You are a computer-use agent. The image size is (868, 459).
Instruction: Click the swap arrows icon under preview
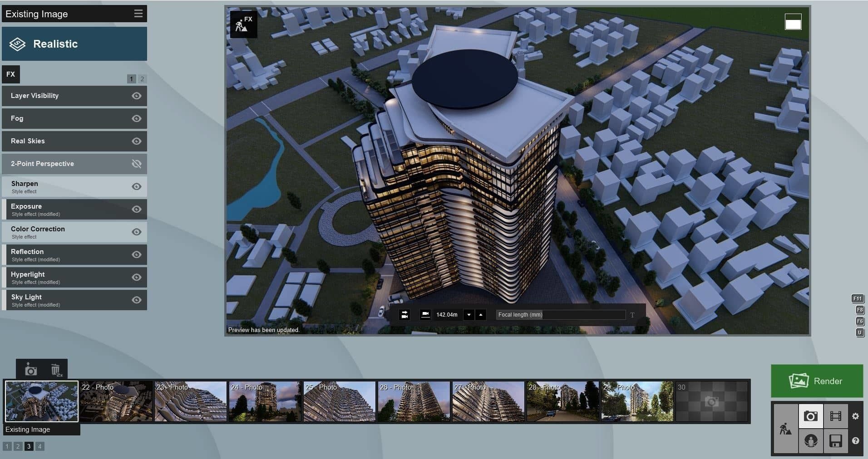[x=404, y=315]
